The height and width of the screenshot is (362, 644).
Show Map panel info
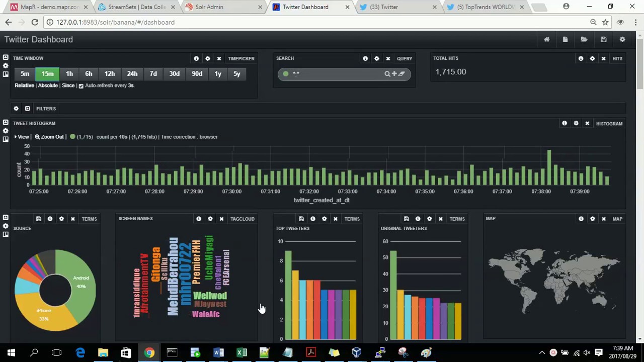coord(581,219)
